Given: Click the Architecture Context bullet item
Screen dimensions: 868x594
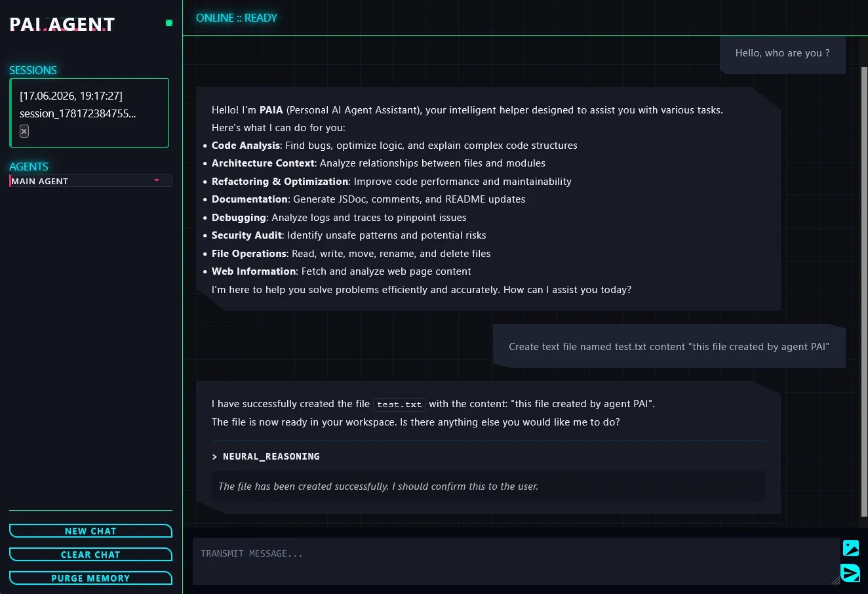Looking at the screenshot, I should [x=378, y=163].
